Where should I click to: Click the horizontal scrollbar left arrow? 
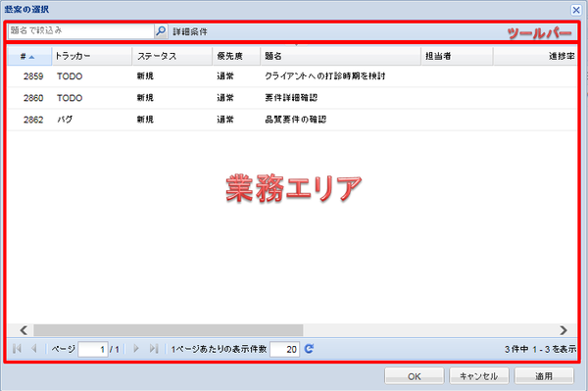[24, 330]
